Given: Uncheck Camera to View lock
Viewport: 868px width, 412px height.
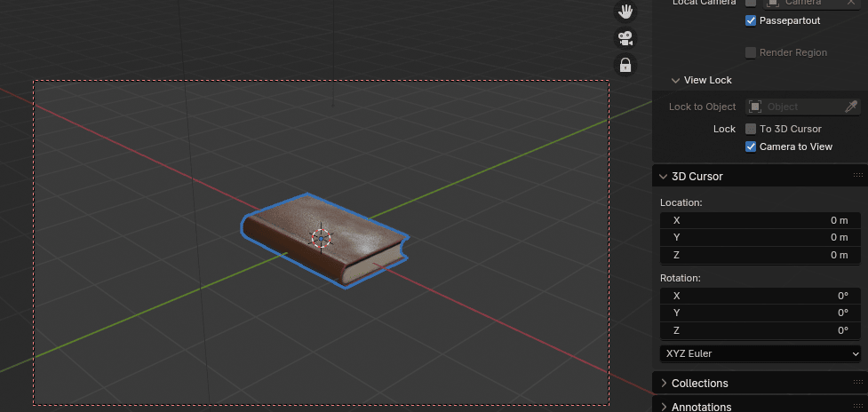Looking at the screenshot, I should [x=751, y=147].
